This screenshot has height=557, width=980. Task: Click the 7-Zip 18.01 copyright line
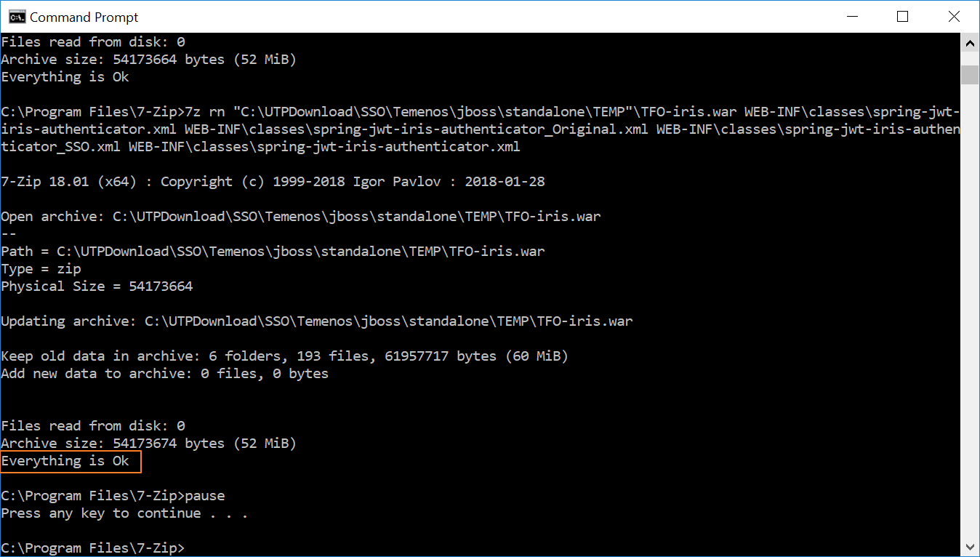[x=273, y=182]
